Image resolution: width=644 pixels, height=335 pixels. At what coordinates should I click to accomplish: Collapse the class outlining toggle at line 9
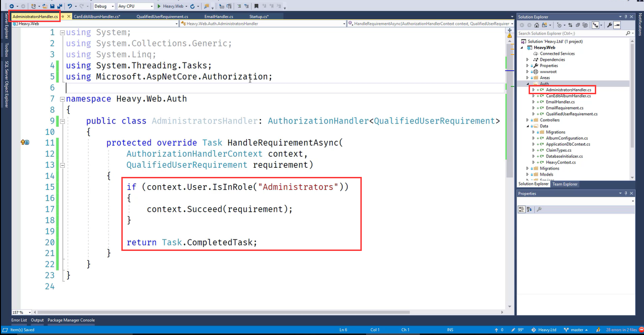[62, 121]
